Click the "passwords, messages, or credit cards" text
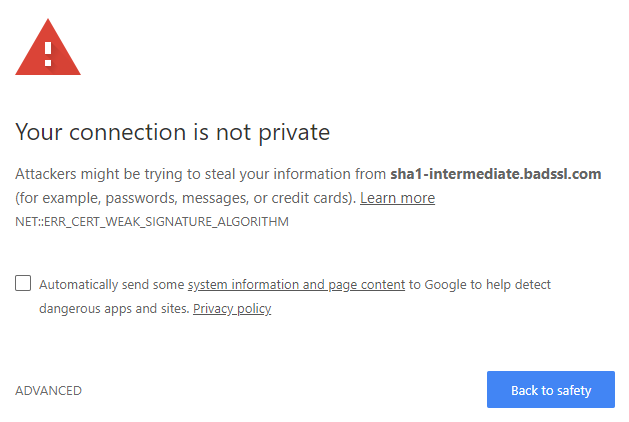This screenshot has width=629, height=422. point(229,198)
